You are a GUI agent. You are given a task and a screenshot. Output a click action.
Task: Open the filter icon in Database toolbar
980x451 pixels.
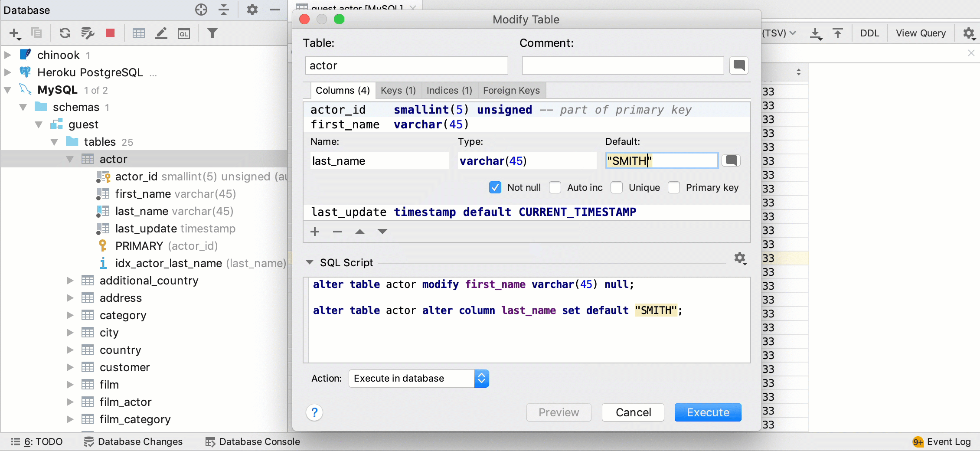point(212,33)
